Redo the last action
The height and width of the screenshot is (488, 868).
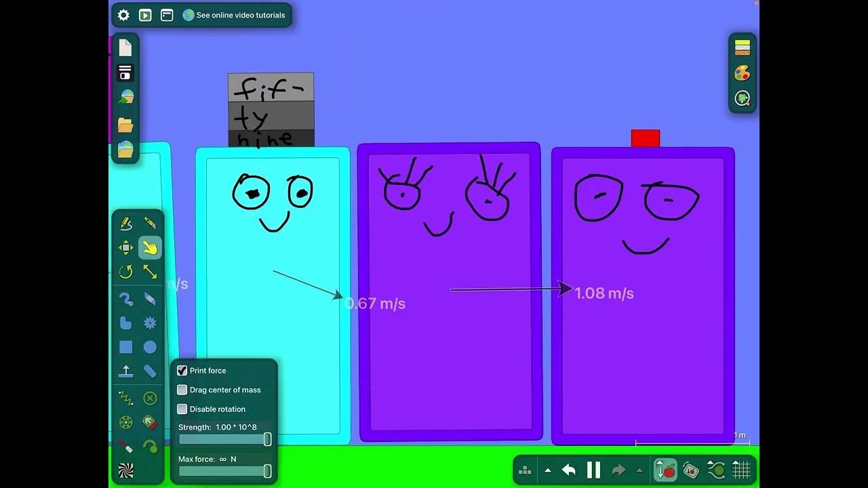(618, 470)
